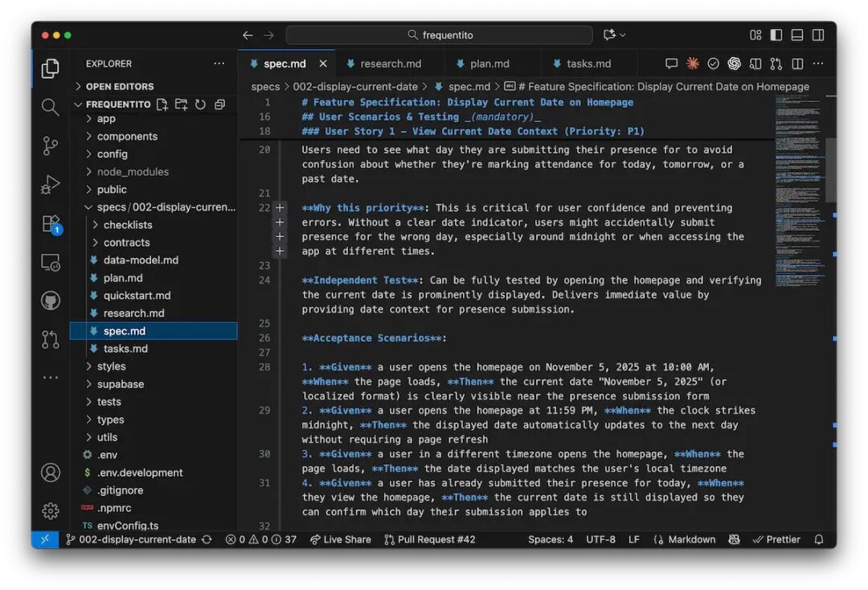Open Explorer views and more actions menu
This screenshot has height=590, width=868.
[x=219, y=64]
